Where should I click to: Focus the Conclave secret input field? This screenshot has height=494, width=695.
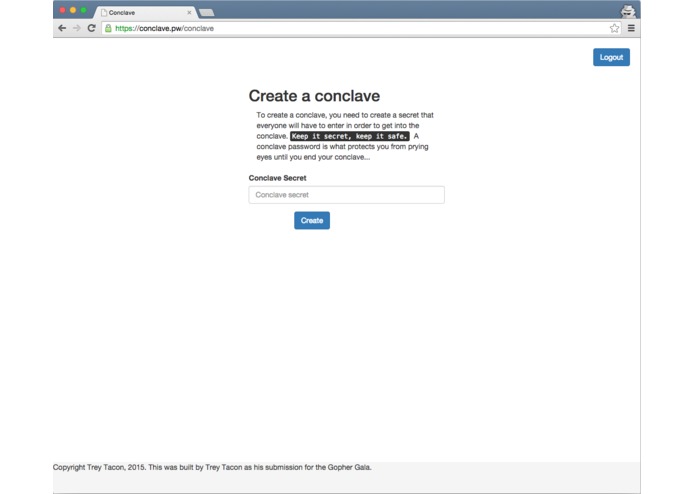click(347, 195)
